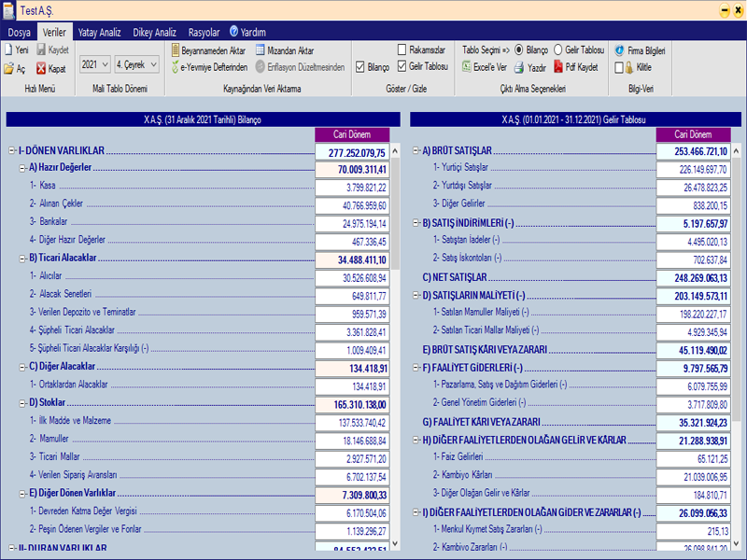The height and width of the screenshot is (560, 747).
Task: Collapse the C) Diğer Alacaklar node
Action: [22, 368]
